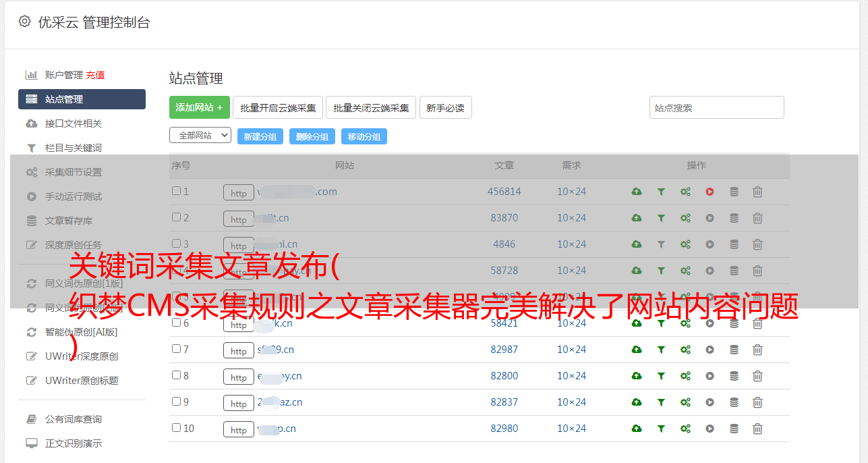Click http button in row 1

pos(239,193)
